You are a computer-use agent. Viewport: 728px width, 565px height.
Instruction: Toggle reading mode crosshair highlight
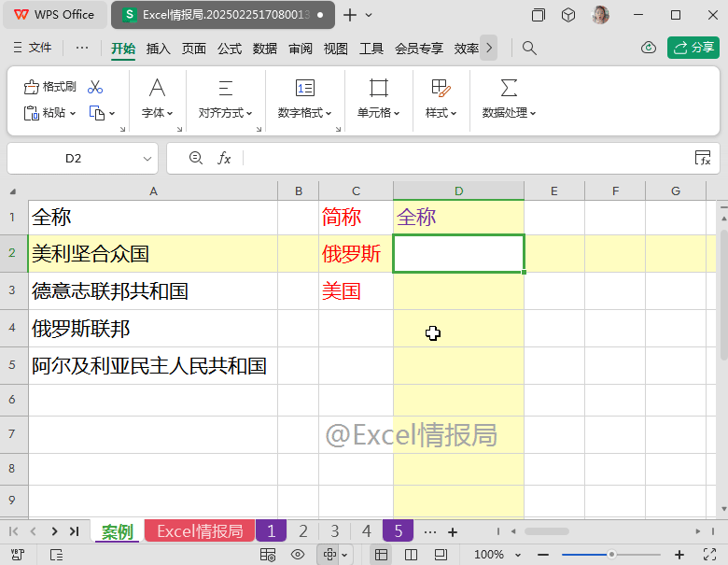(x=329, y=554)
